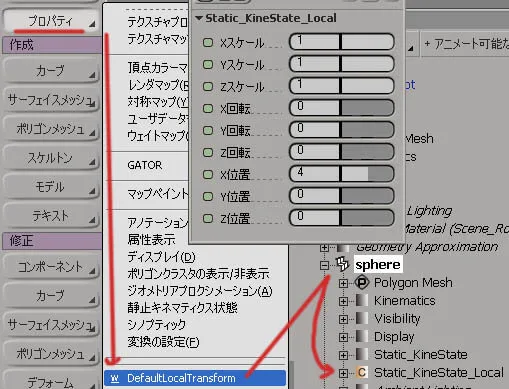This screenshot has height=389, width=509.
Task: Toggle the Xスケール animation marker
Action: point(208,42)
